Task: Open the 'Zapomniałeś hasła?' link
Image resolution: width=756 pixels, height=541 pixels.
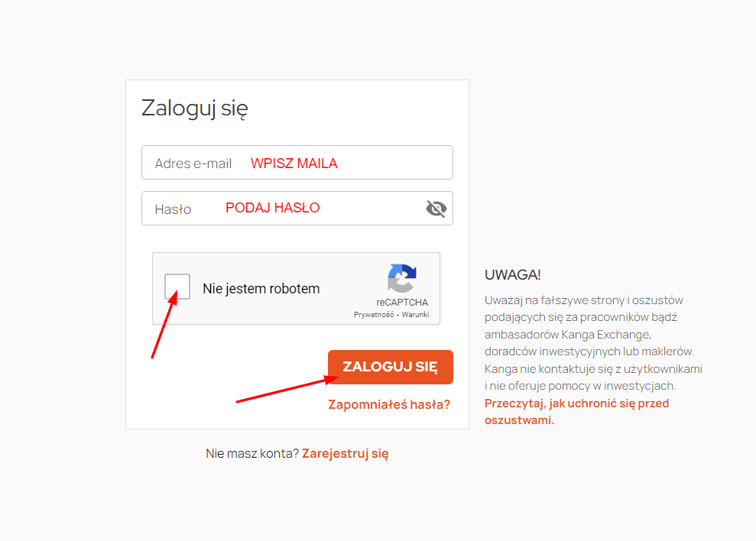Action: (x=389, y=404)
